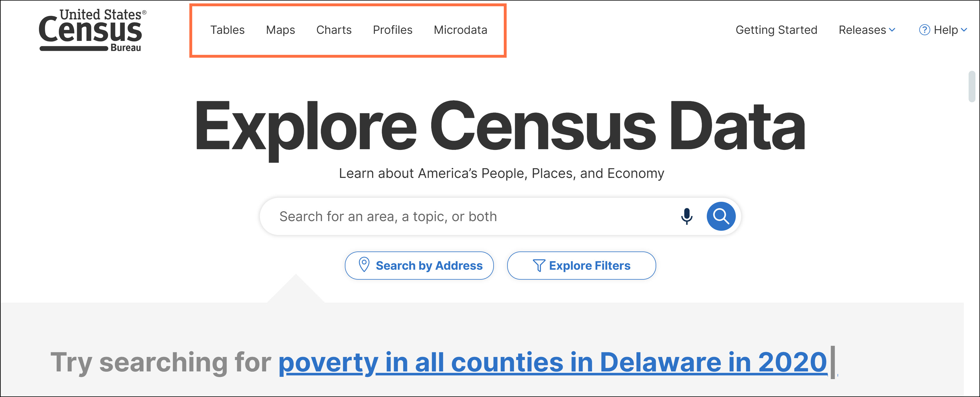Viewport: 980px width, 397px height.
Task: Open the Charts navigation item
Action: click(x=334, y=30)
